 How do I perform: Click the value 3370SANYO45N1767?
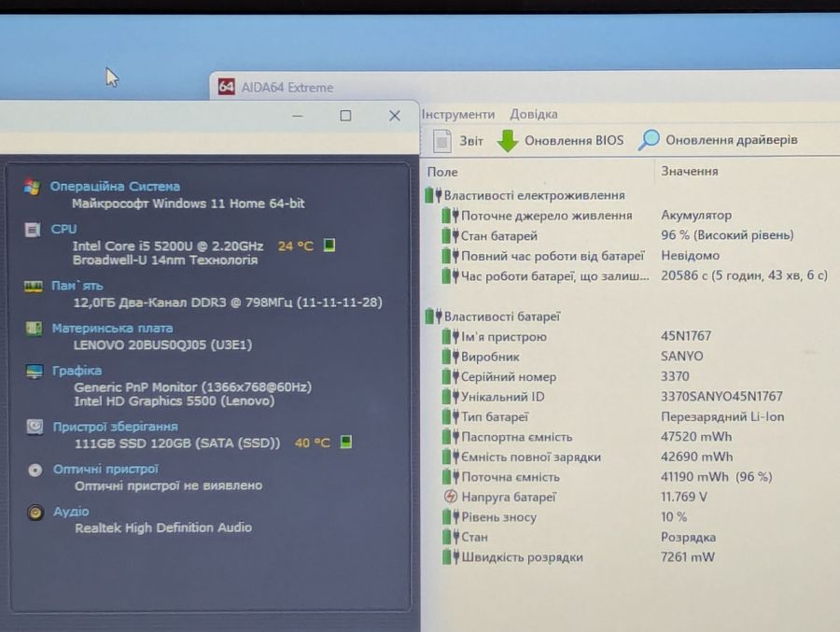[x=721, y=396]
